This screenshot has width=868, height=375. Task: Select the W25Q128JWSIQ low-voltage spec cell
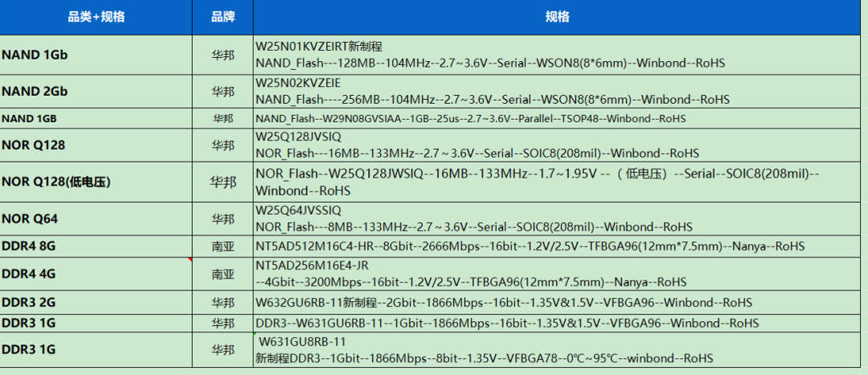(557, 182)
